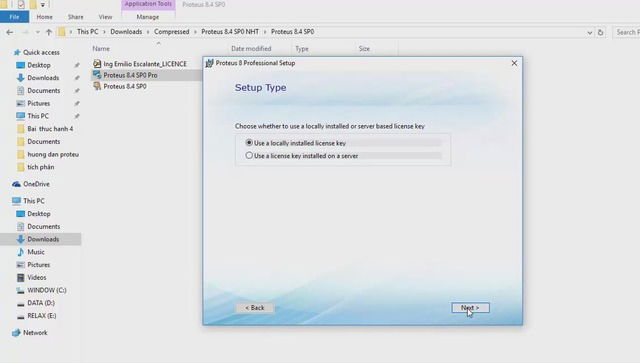The height and width of the screenshot is (363, 640).
Task: Select the Ing Emilio Escalante_LICENCE file icon
Action: (x=97, y=64)
